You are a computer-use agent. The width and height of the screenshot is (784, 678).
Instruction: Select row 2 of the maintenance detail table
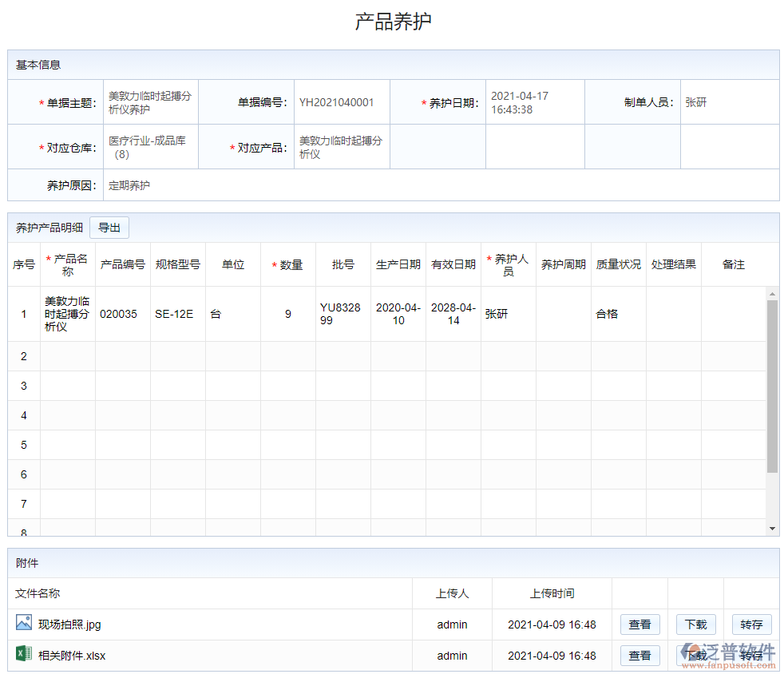pos(319,356)
